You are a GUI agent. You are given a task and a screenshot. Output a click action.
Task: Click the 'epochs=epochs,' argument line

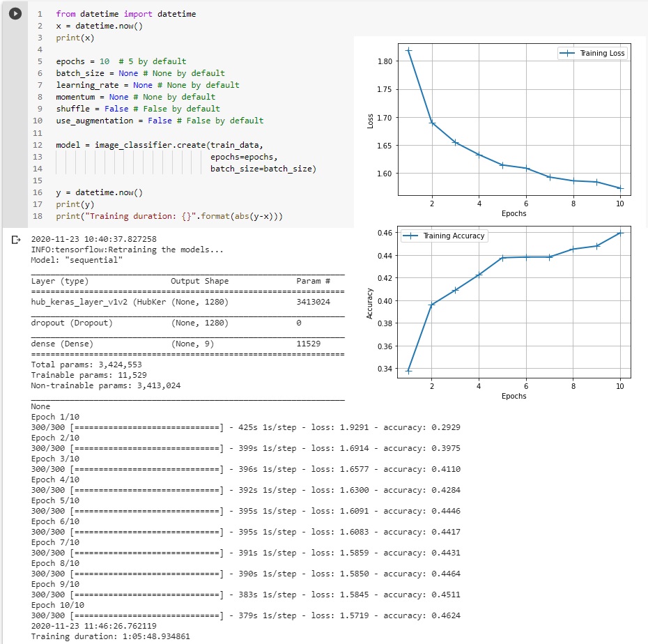point(244,157)
